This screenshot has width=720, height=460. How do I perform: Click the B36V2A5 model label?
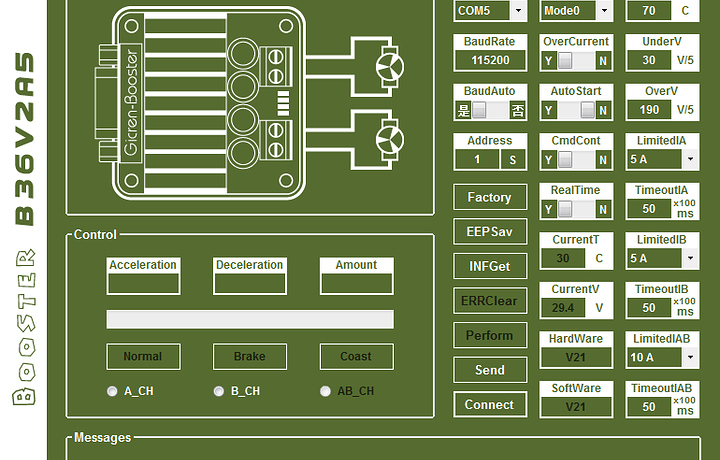(x=24, y=139)
